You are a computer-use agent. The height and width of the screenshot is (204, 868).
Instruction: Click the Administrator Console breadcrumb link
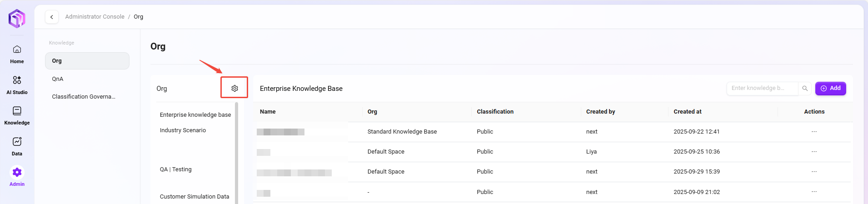coord(95,17)
